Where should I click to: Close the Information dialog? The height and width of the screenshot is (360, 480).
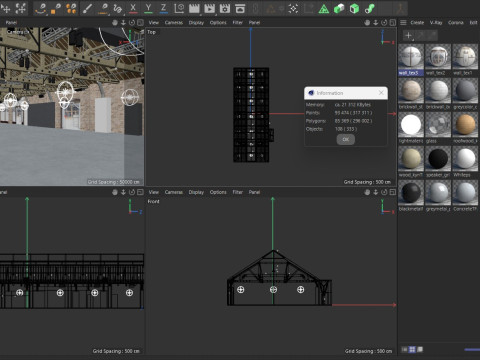[381, 93]
